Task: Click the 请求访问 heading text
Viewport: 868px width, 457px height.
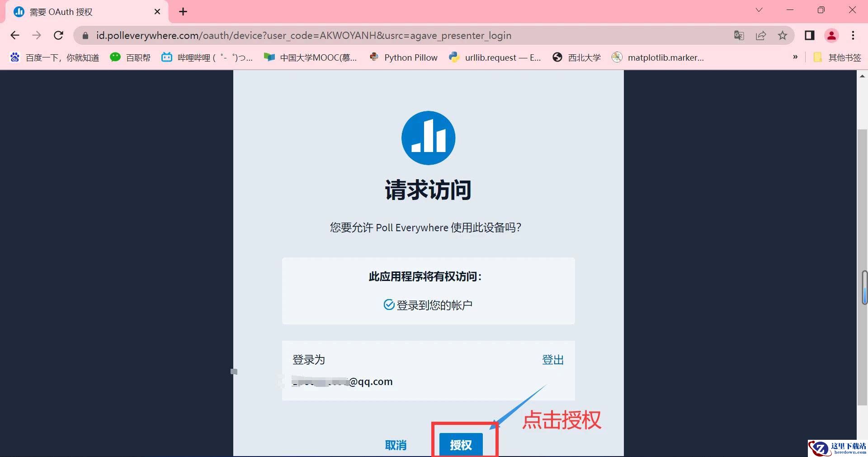Action: click(428, 190)
